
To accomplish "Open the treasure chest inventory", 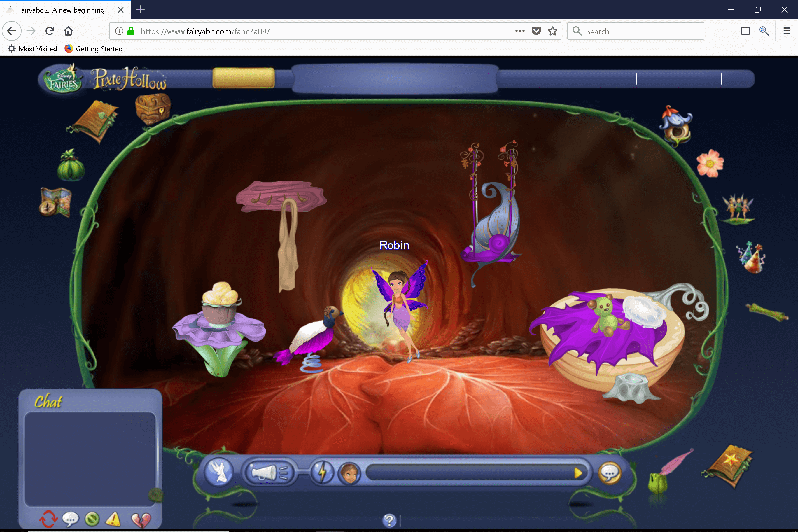I will click(x=152, y=108).
